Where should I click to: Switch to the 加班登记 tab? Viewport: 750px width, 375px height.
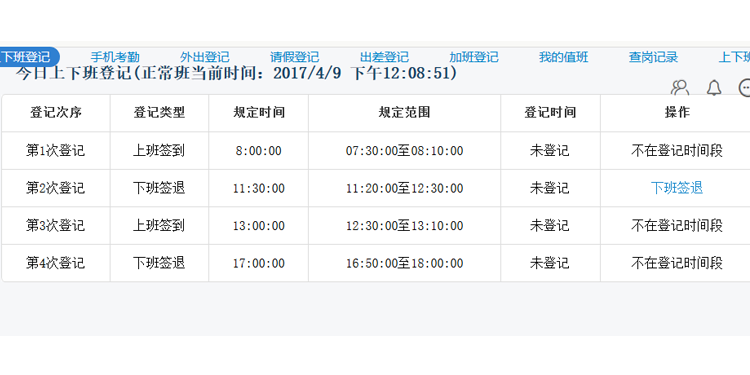pos(474,57)
